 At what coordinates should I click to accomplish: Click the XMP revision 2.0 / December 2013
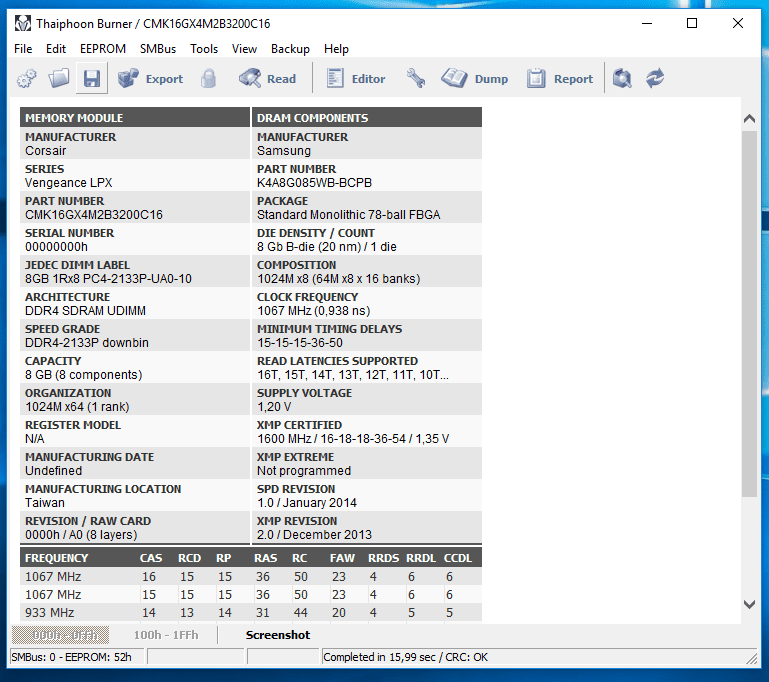tap(314, 535)
